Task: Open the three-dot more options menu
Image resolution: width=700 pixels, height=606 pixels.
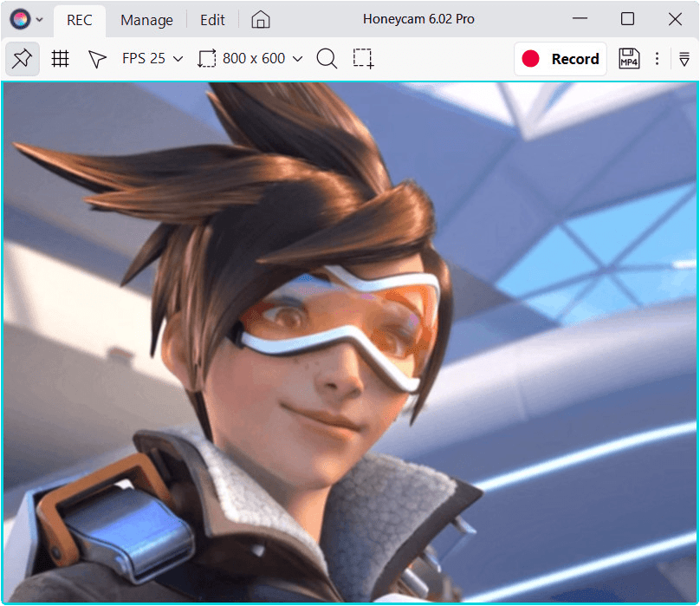Action: coord(657,59)
